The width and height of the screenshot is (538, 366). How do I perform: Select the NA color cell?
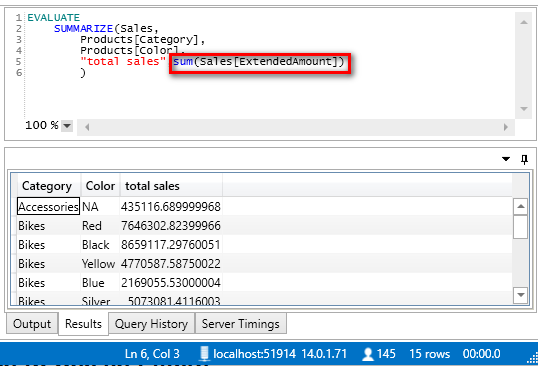pyautogui.click(x=100, y=206)
